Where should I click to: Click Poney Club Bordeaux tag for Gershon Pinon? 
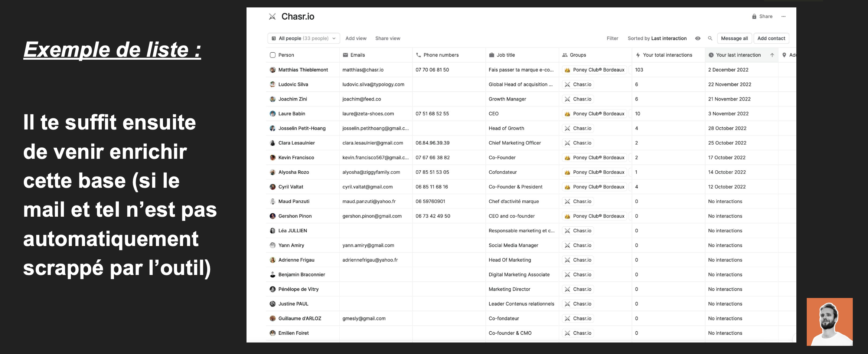(x=594, y=216)
